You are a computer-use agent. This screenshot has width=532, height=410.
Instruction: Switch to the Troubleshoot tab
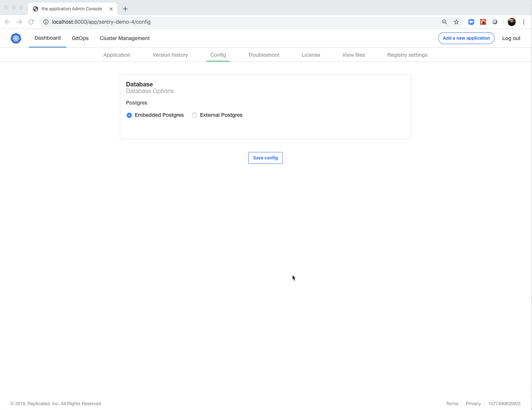pos(263,55)
